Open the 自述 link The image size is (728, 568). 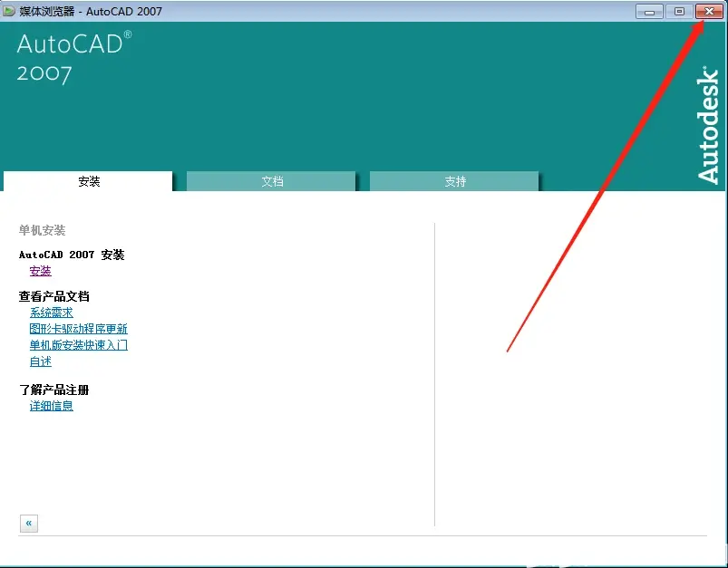click(41, 361)
